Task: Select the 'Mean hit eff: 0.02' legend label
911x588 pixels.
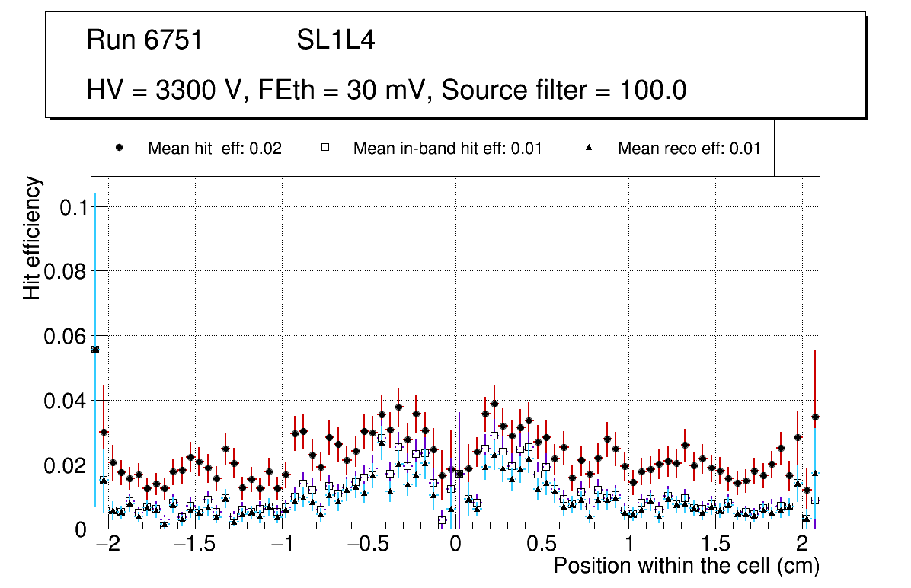Action: 214,149
